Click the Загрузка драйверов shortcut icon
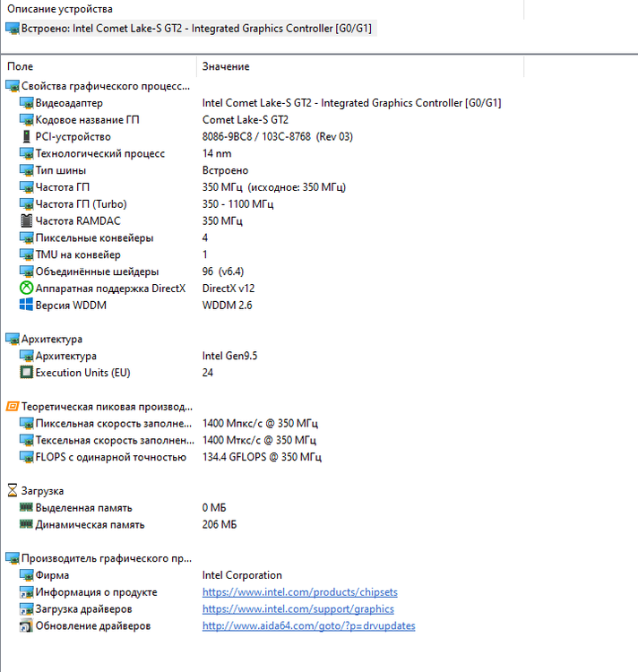The width and height of the screenshot is (638, 672). [x=26, y=609]
